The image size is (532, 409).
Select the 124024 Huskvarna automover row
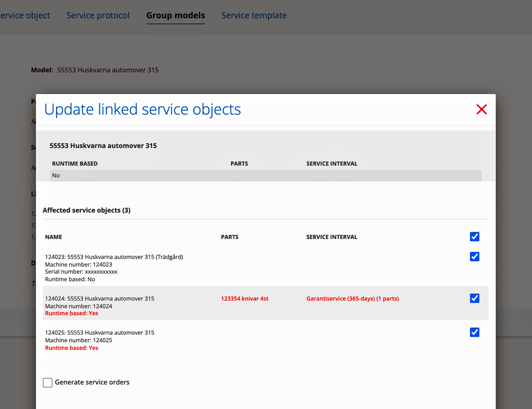click(265, 303)
